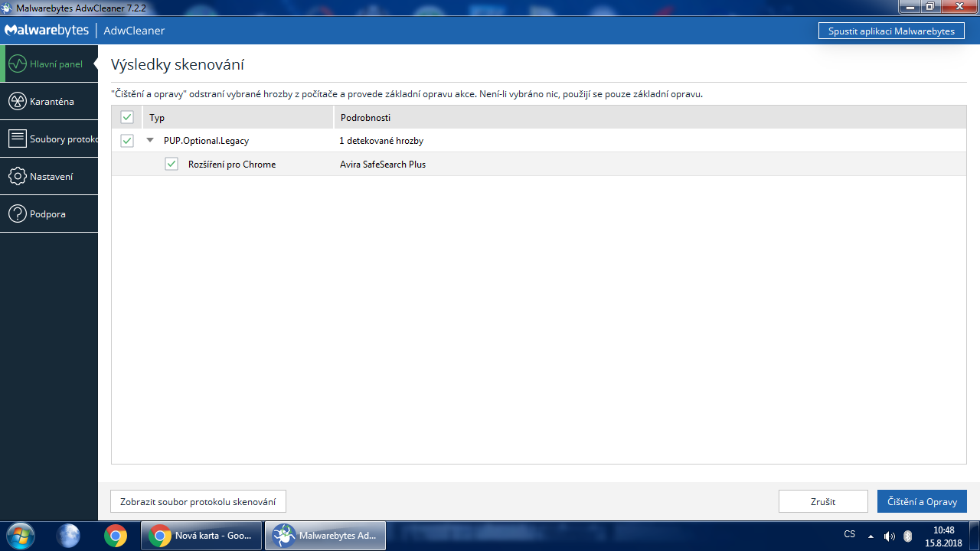
Task: Open the Hlavní panel sidebar section
Action: pyautogui.click(x=49, y=64)
